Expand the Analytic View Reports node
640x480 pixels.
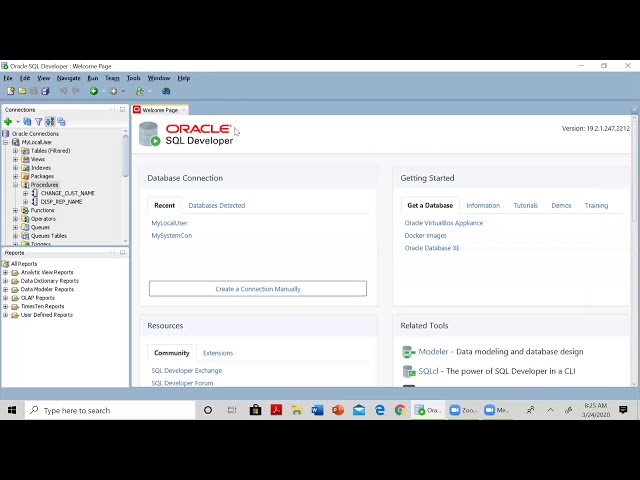click(x=6, y=272)
